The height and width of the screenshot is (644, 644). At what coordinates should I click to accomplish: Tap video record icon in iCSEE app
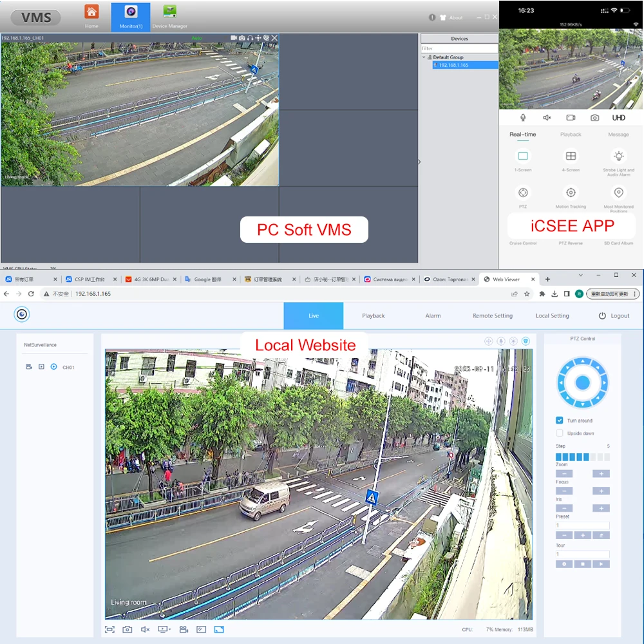coord(571,117)
